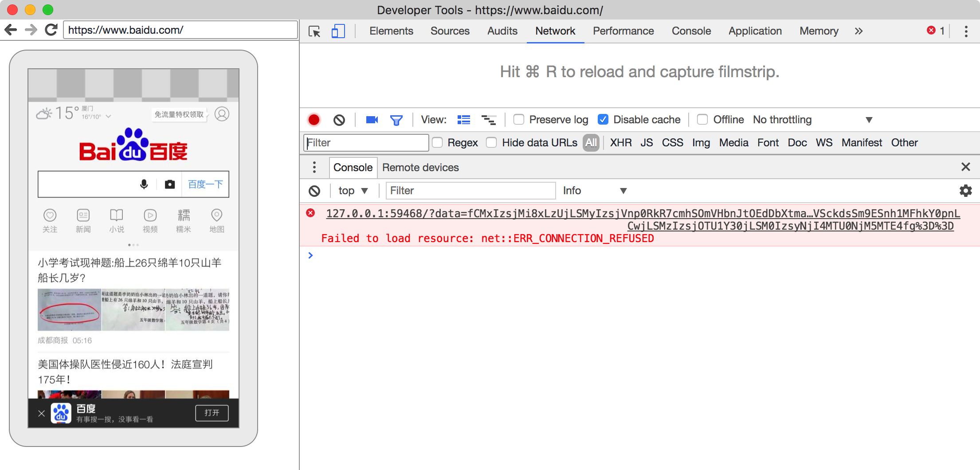Expand more DevTools tabs chevron
This screenshot has height=470, width=980.
[859, 31]
